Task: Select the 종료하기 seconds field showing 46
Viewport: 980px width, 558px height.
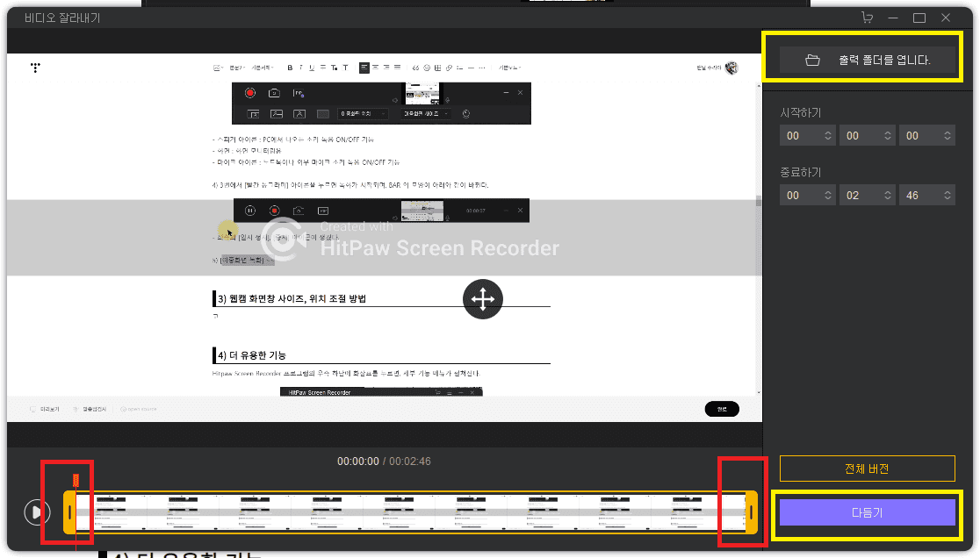Action: pyautogui.click(x=927, y=196)
